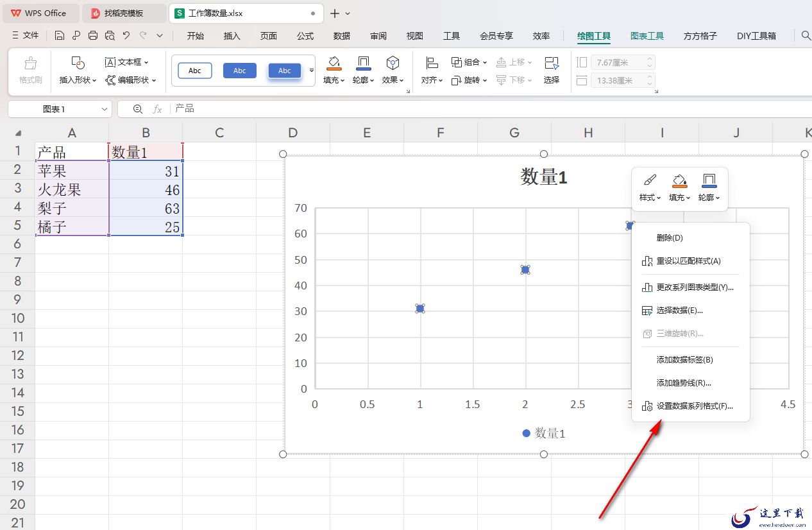Apply the third shadowed blue Abc style

pos(285,71)
